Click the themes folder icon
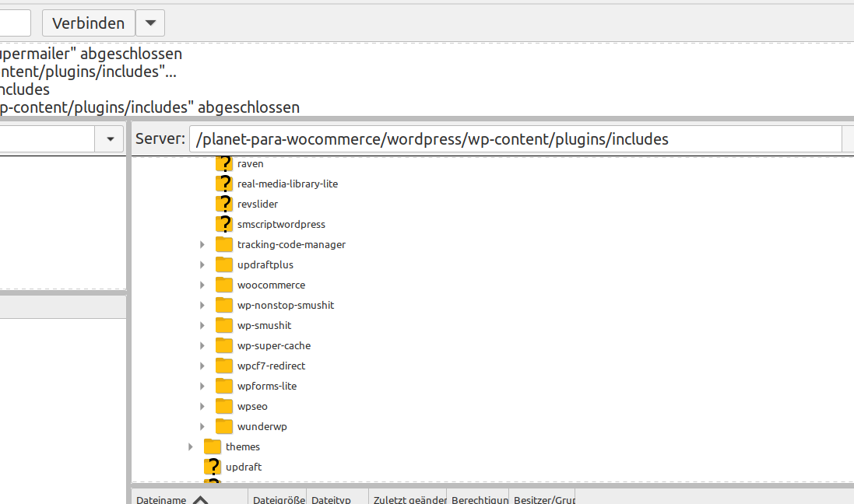 [x=213, y=446]
